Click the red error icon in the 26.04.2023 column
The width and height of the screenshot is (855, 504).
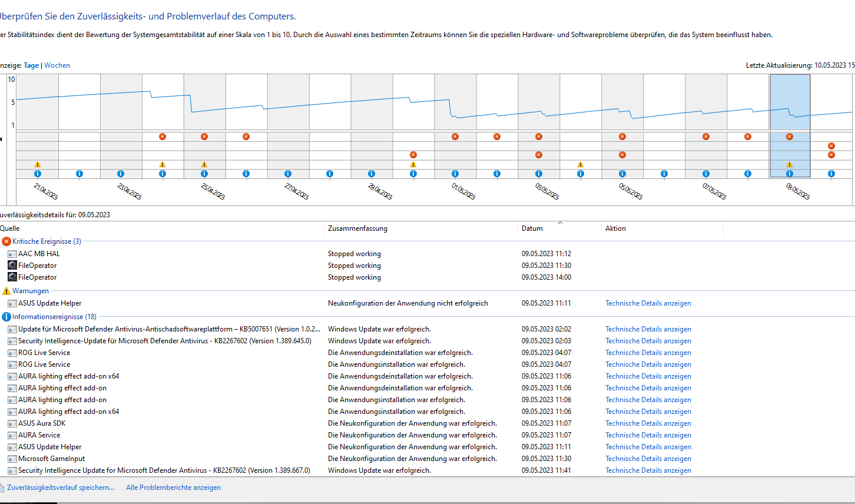pyautogui.click(x=246, y=137)
